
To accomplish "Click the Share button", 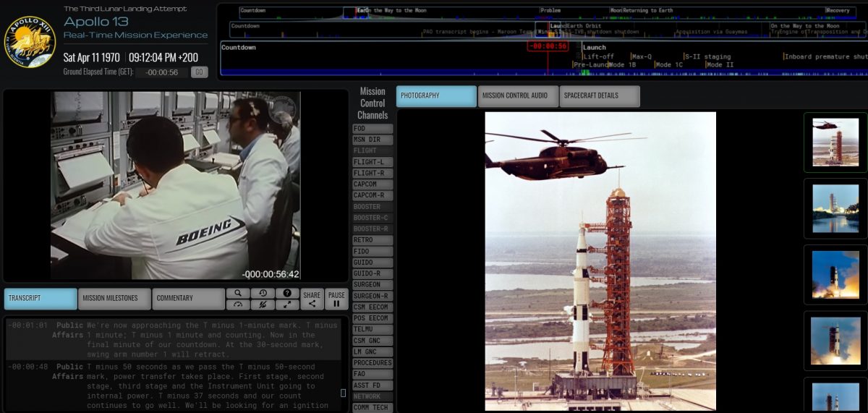I will click(312, 299).
